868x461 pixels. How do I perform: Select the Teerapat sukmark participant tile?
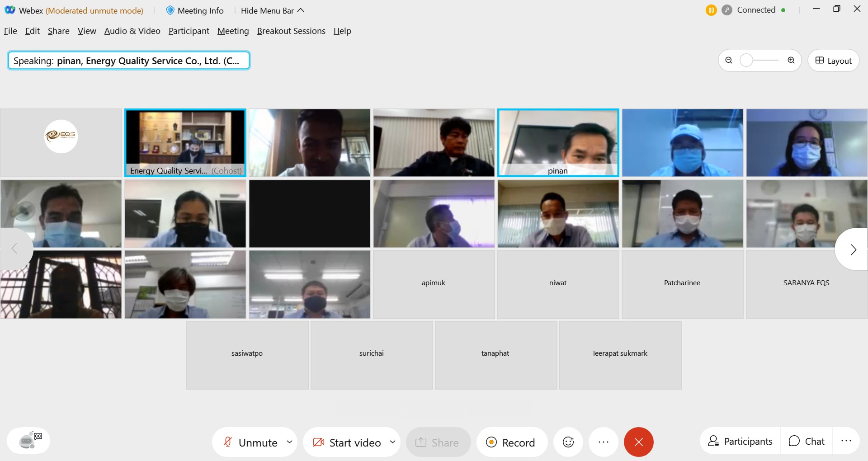point(620,355)
